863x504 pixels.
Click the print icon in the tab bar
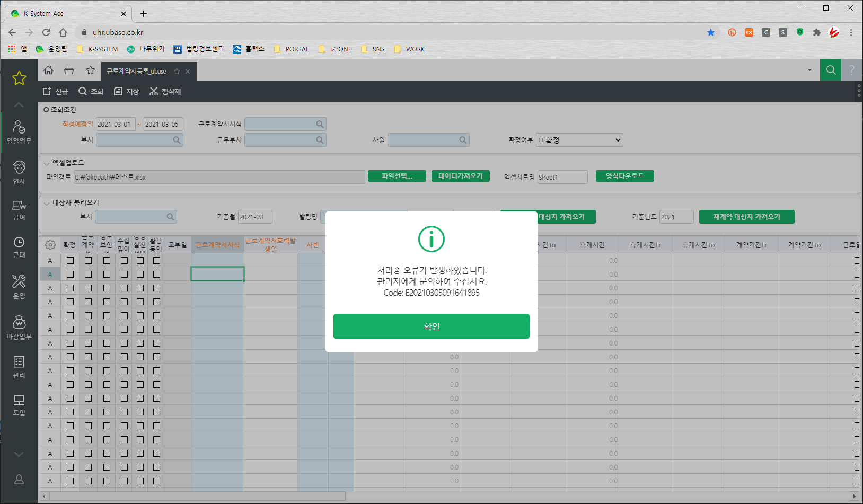click(69, 70)
